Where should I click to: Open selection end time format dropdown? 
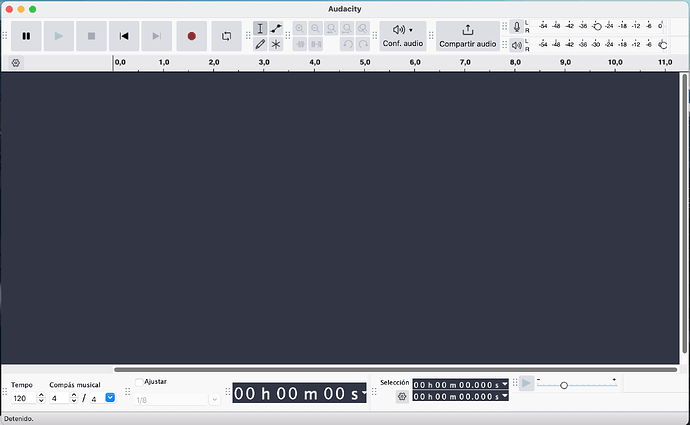click(x=505, y=396)
